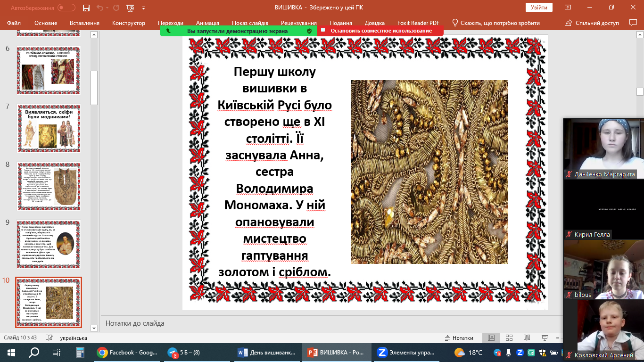This screenshot has width=644, height=362.
Task: Switch to Normal view icon
Action: pos(491,338)
